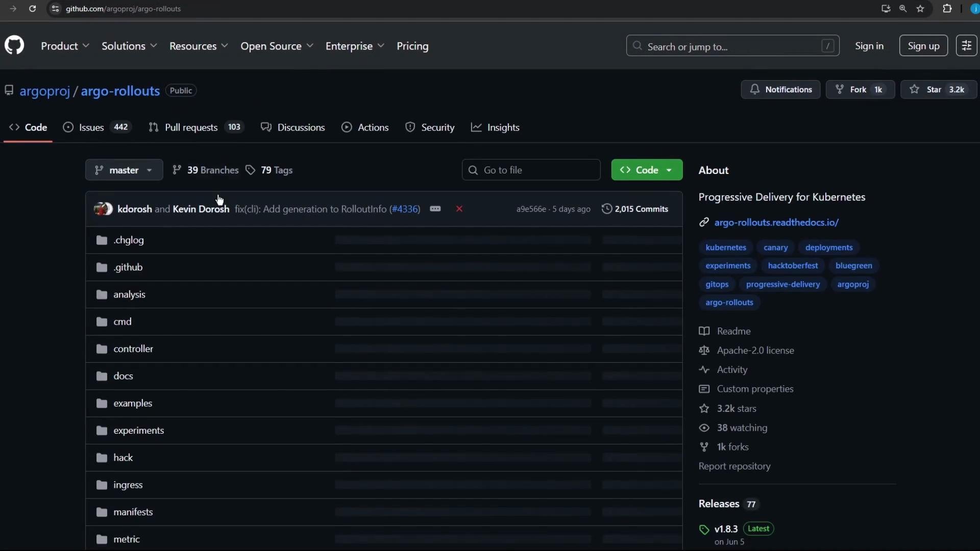Viewport: 980px width, 551px height.
Task: Open the 2,015 Commits history
Action: pos(635,209)
